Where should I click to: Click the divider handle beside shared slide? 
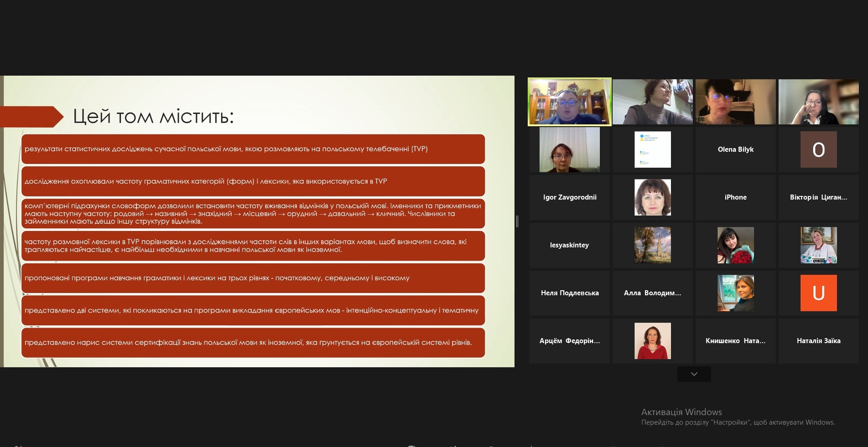click(x=517, y=221)
